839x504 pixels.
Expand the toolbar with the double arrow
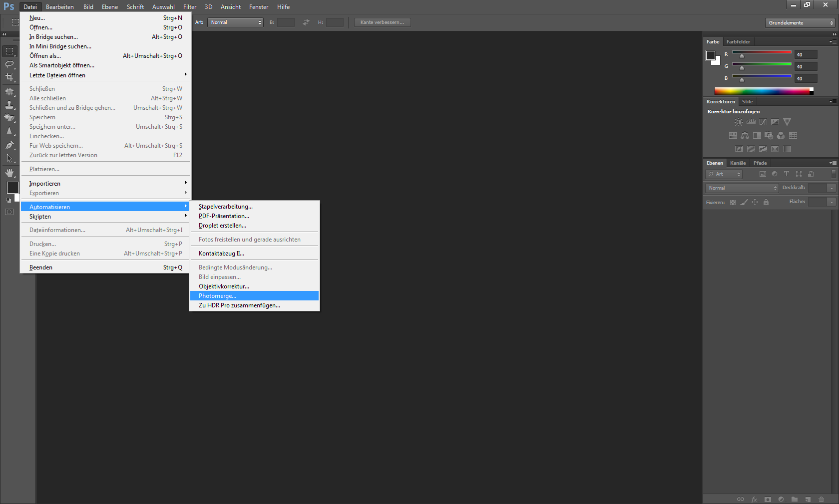[4, 34]
